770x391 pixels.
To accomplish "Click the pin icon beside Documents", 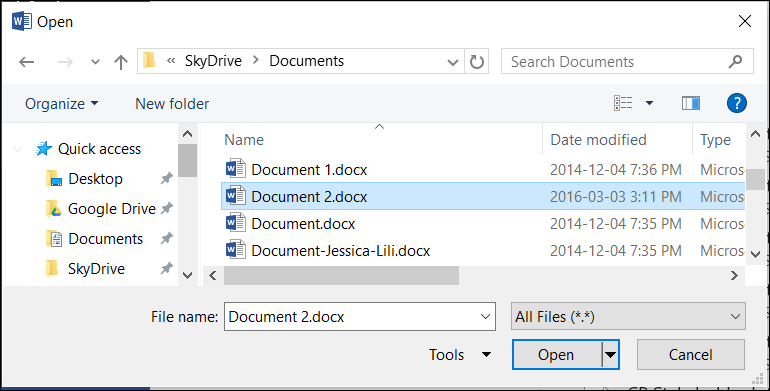I will (x=167, y=239).
